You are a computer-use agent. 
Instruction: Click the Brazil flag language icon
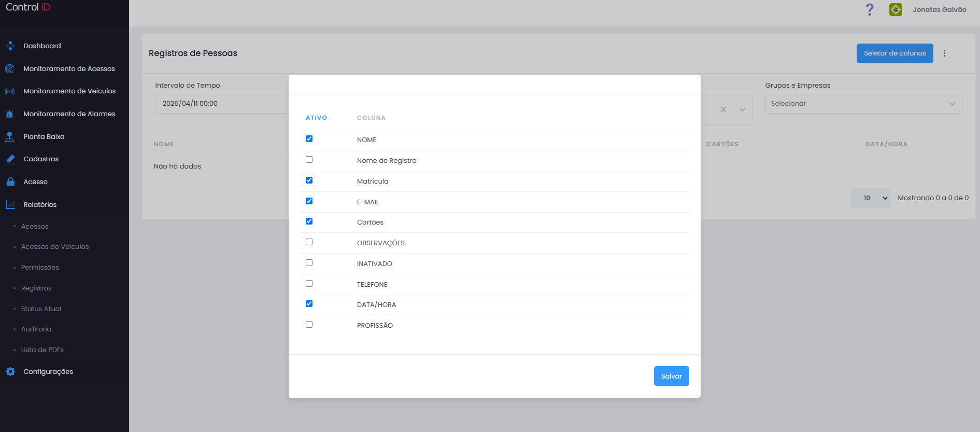pyautogui.click(x=896, y=9)
